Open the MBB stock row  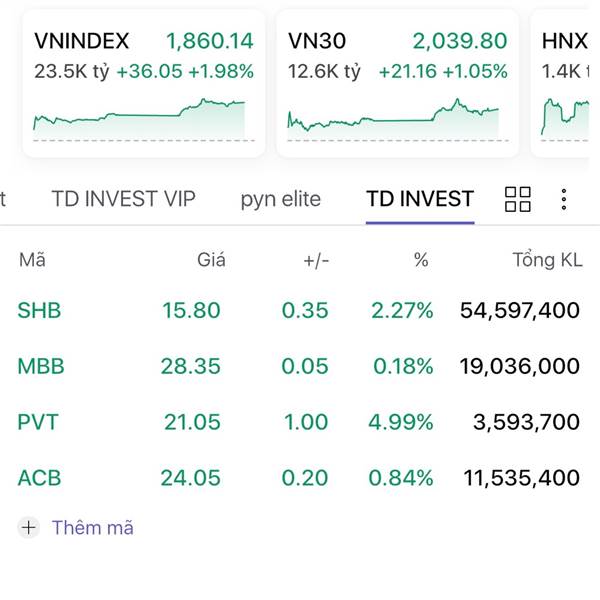298,367
